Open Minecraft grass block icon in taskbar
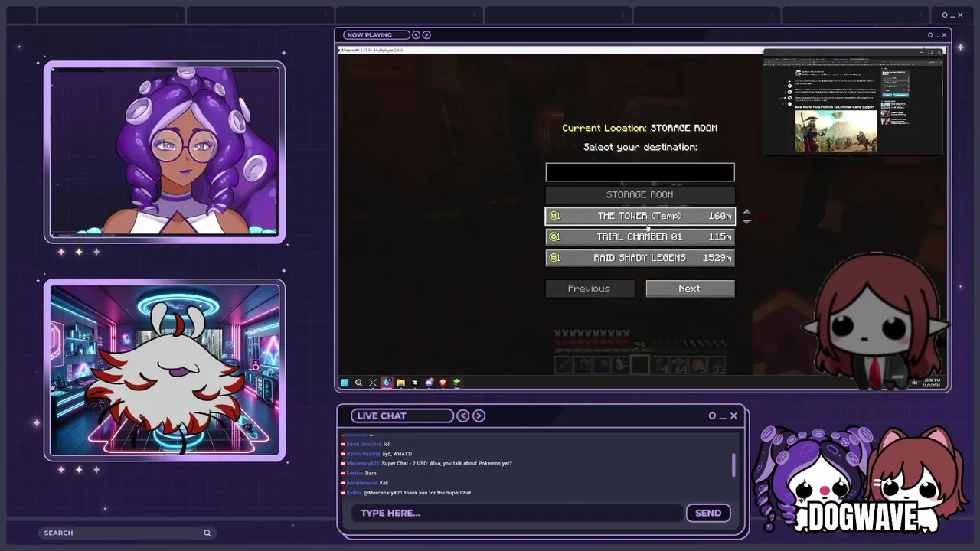The height and width of the screenshot is (551, 980). pyautogui.click(x=457, y=383)
